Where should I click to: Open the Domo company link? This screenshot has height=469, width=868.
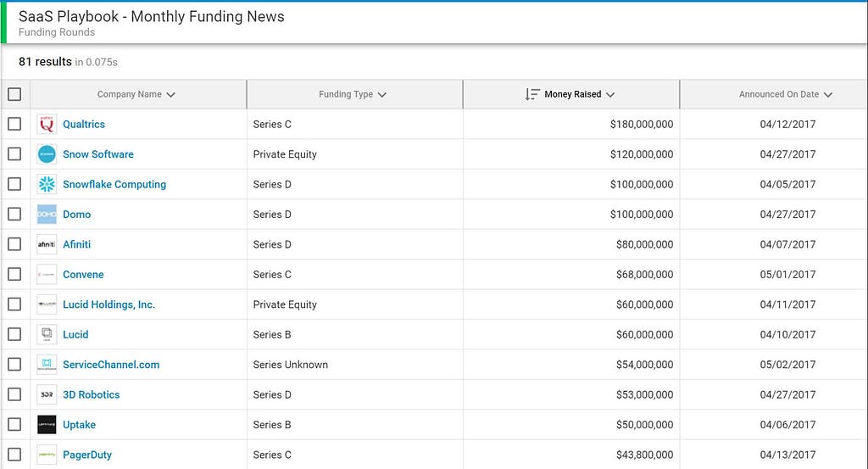coord(76,215)
